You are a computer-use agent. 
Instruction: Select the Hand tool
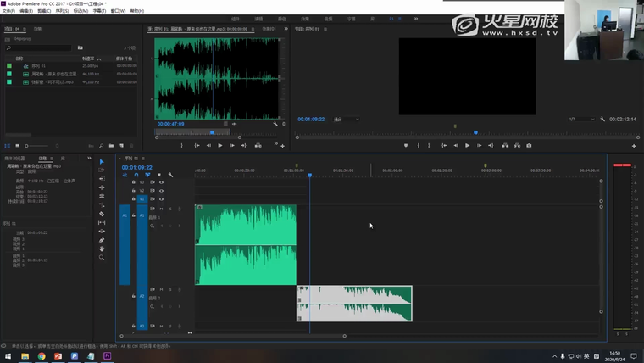pos(102,249)
